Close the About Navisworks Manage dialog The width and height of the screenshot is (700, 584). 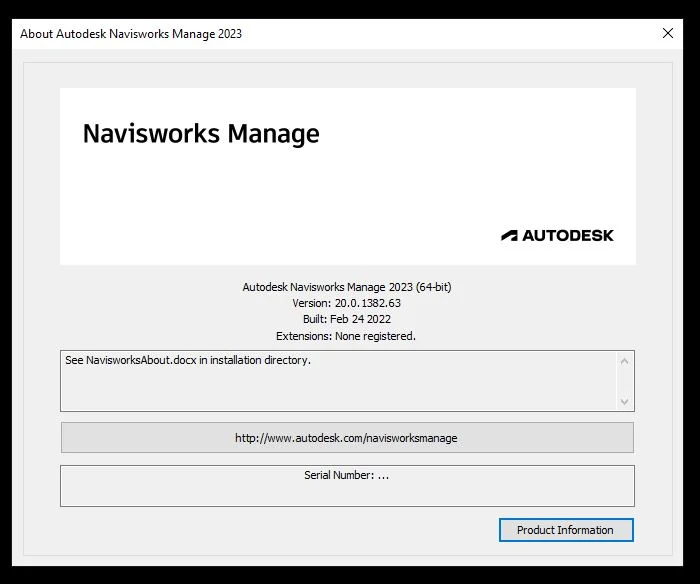[x=668, y=33]
